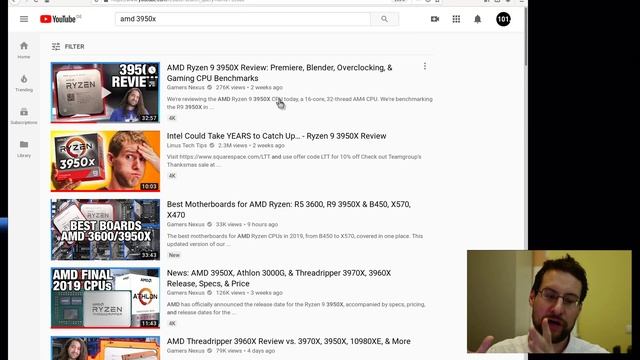Screen dimensions: 640x360
Task: Open more options for Ryzen 9 3950X Review video
Action: pos(424,66)
